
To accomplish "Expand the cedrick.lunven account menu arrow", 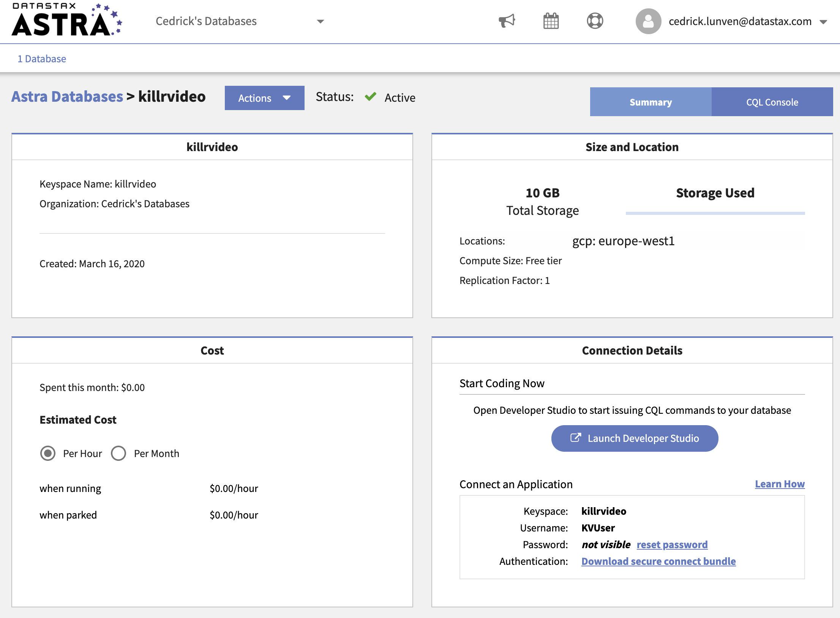I will coord(823,22).
